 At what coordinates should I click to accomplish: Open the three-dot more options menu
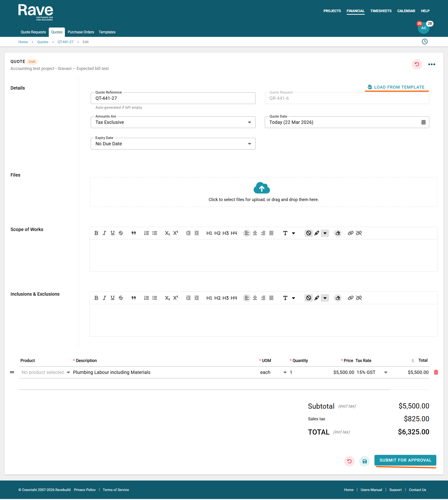point(431,64)
